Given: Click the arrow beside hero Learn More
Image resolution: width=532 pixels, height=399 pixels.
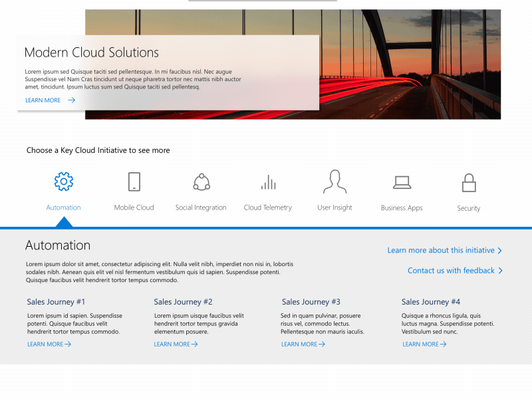Looking at the screenshot, I should [x=71, y=100].
